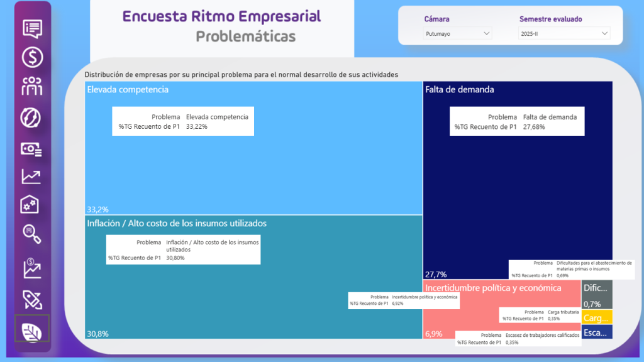644x362 pixels.
Task: Select the yellow Carga tributaria tile
Action: point(596,318)
